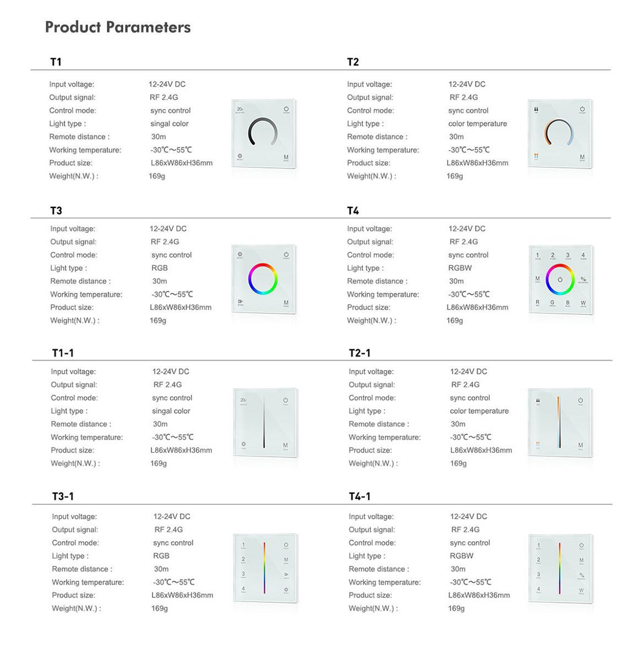Tap the 20s delay icon on T1 panel
Viewport: 644px width, 665px height.
pos(240,110)
